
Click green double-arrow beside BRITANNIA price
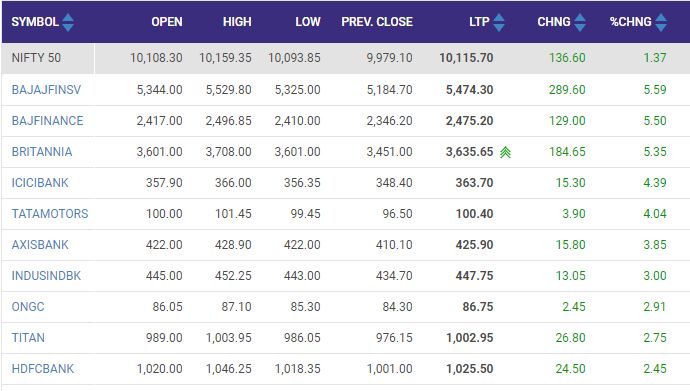pos(506,152)
